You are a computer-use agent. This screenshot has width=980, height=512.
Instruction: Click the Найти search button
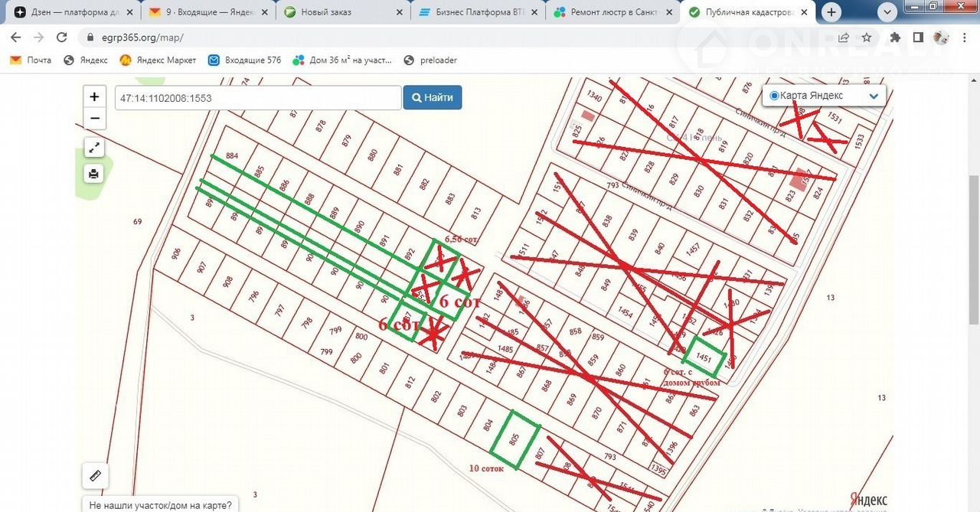point(432,97)
